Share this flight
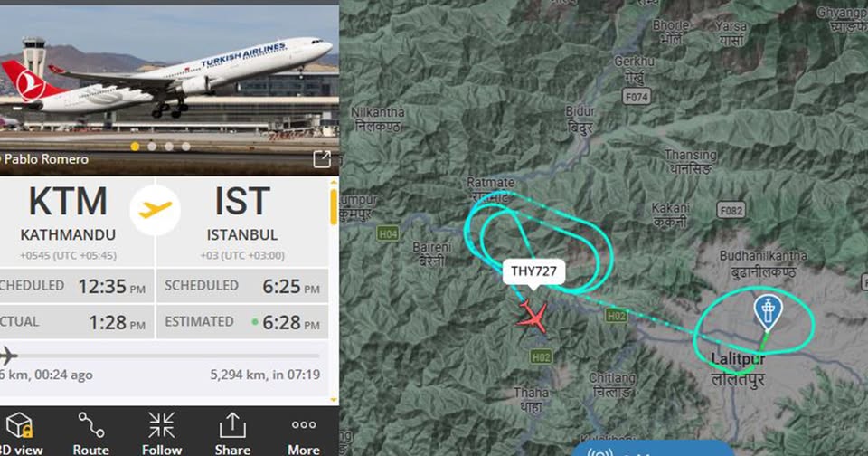Viewport: 868px width, 456px height. pos(232,434)
